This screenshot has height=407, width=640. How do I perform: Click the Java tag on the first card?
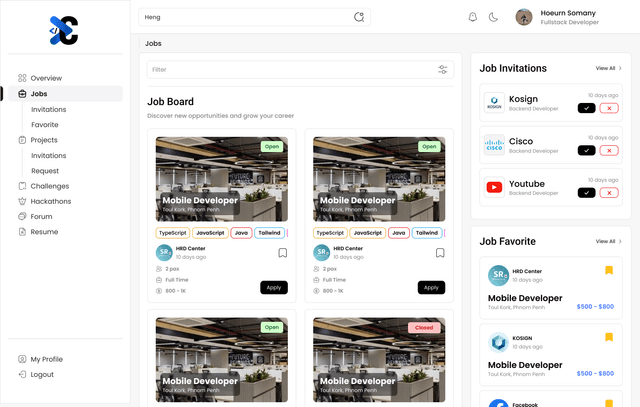(x=241, y=233)
